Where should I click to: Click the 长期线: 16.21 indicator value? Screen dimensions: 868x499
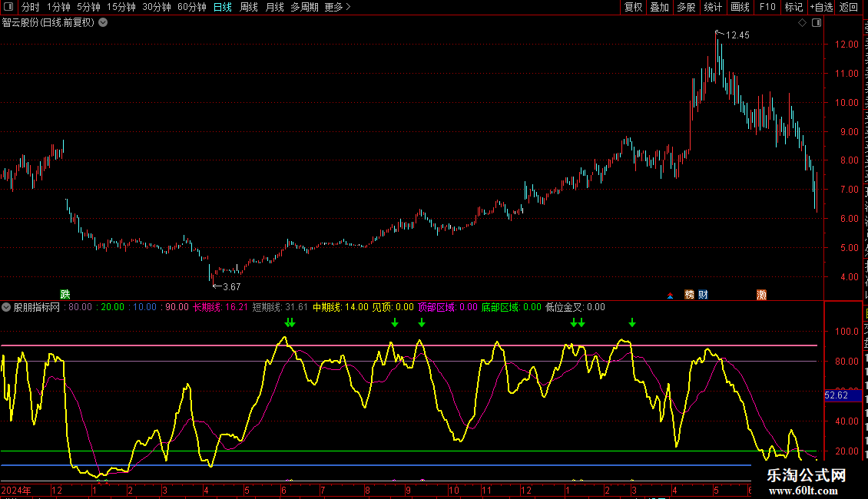(x=220, y=307)
